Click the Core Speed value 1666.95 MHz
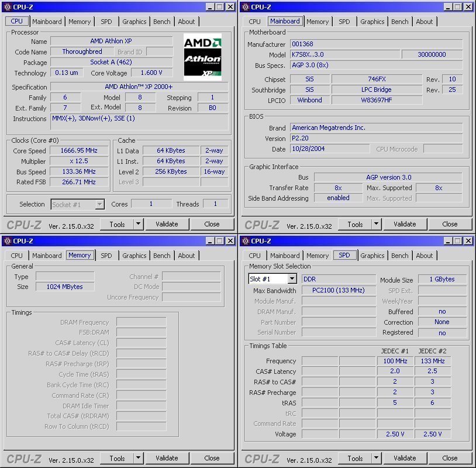 (79, 150)
